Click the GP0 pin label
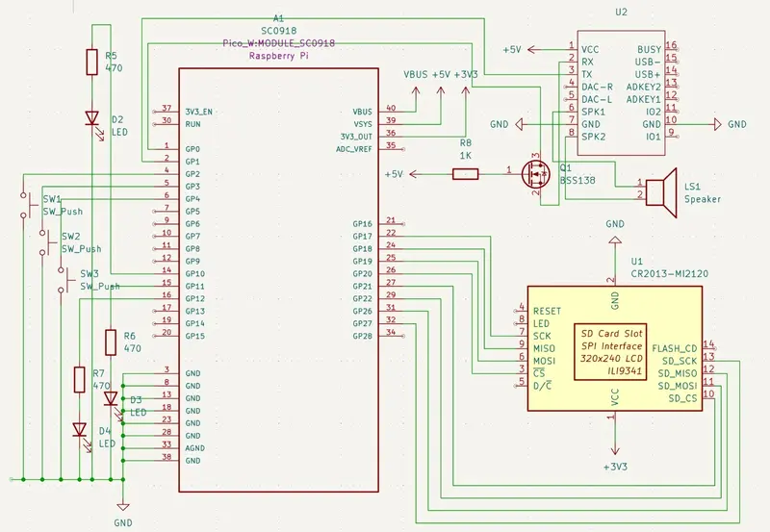Screen dimensions: 770x532 (x=192, y=149)
